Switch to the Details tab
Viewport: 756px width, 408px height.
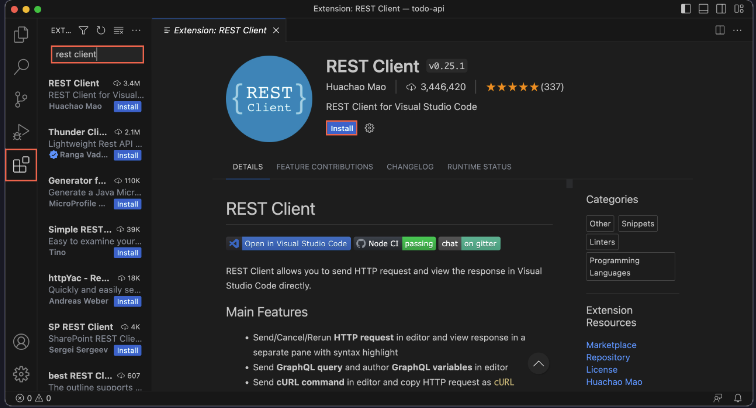248,167
